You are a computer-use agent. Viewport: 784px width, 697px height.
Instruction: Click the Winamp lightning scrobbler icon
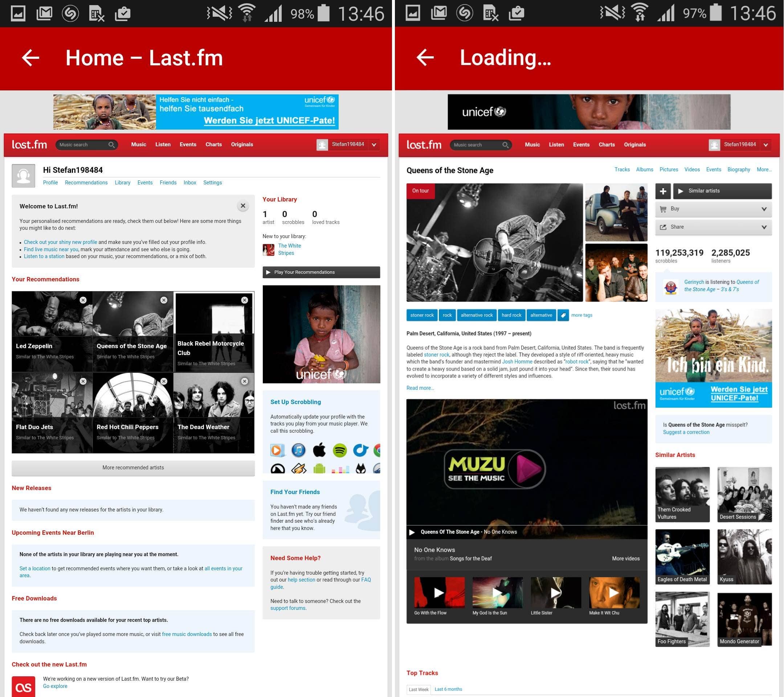coord(298,469)
